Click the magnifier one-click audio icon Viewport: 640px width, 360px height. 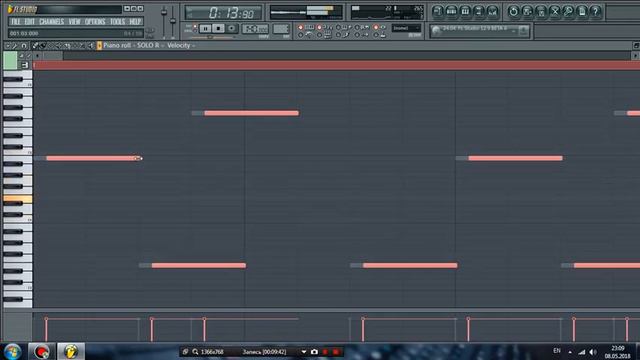[x=568, y=11]
